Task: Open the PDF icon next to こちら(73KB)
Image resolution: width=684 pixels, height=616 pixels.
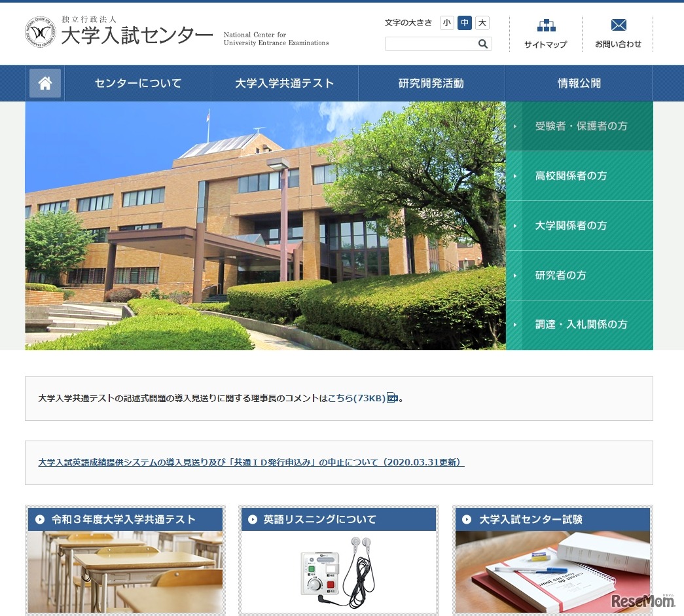Action: (391, 397)
